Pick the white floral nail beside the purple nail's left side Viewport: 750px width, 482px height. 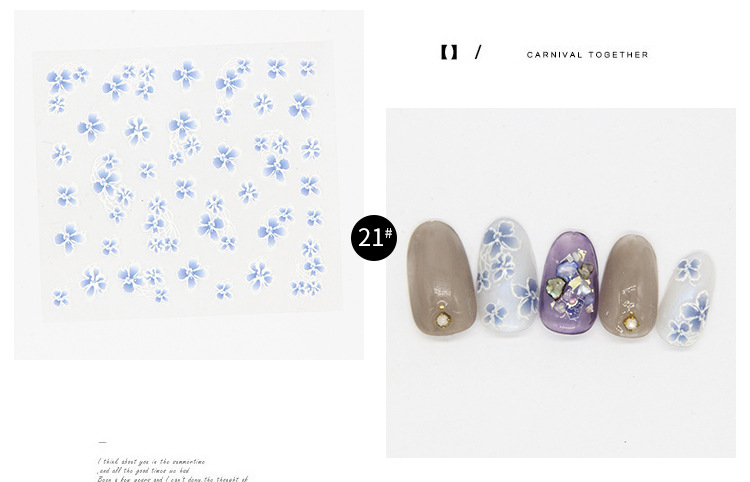pos(507,275)
